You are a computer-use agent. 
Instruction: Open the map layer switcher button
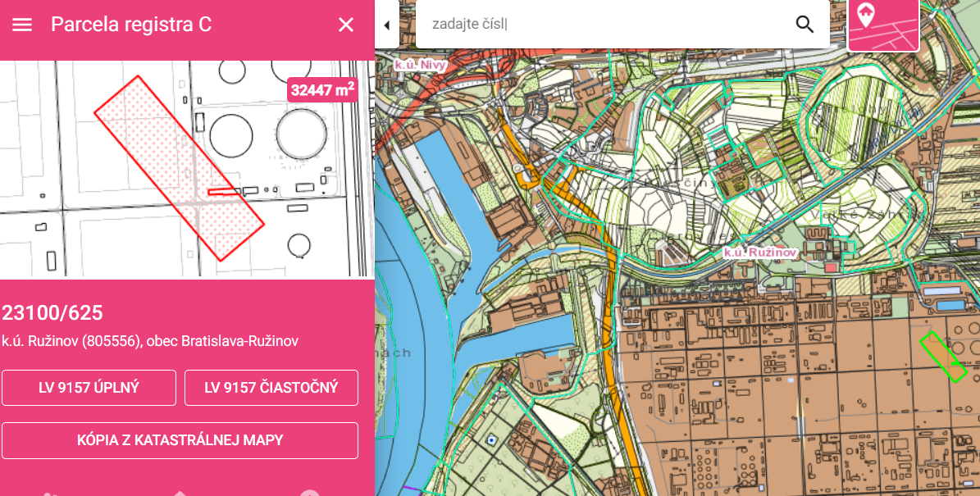tap(882, 25)
